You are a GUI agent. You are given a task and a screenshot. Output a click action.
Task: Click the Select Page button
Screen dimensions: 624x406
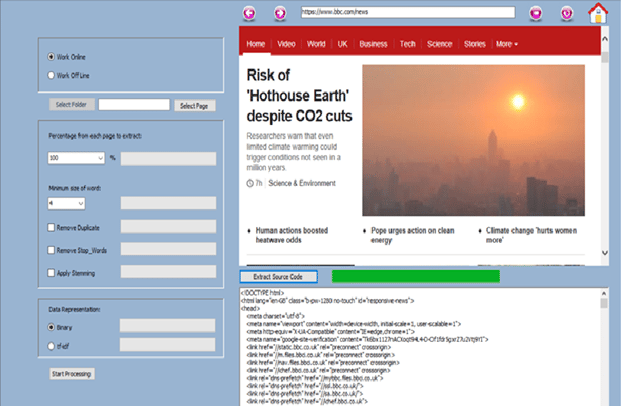point(195,105)
